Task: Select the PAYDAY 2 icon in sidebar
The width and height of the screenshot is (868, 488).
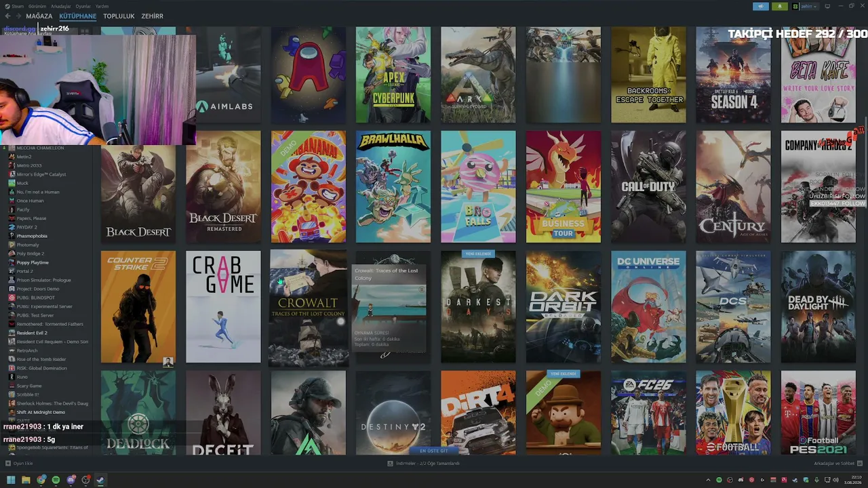Action: click(x=12, y=227)
